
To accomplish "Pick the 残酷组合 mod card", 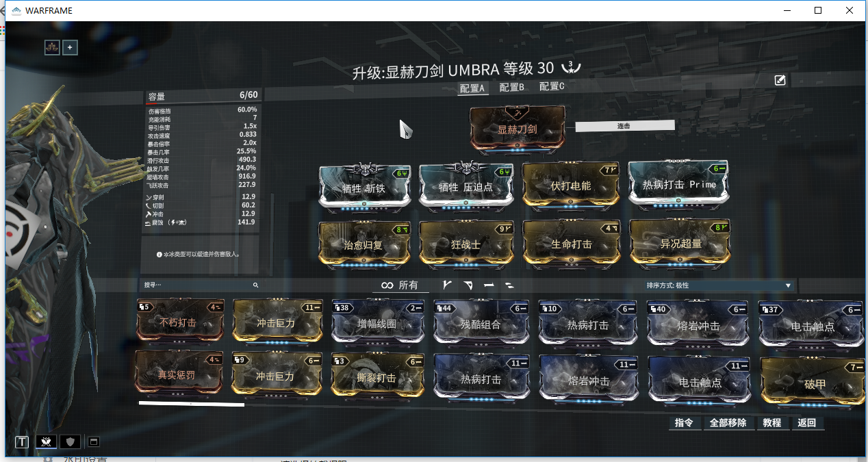I will coord(481,323).
